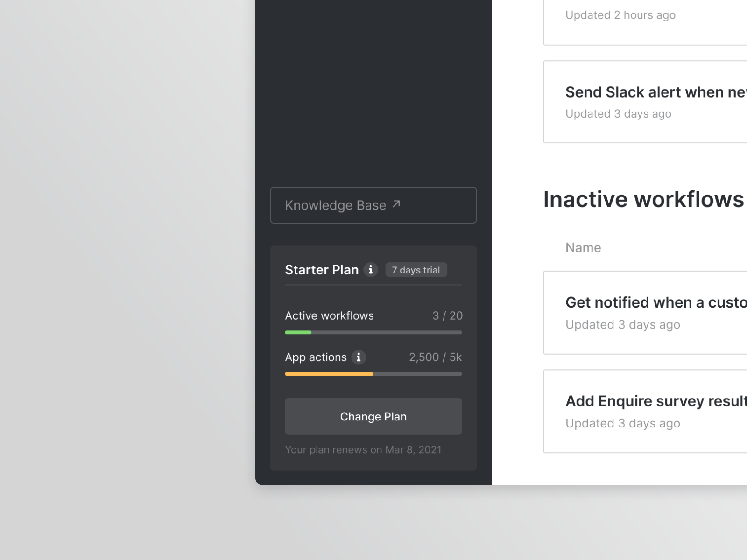Select the 7 days trial badge
The image size is (747, 560).
click(416, 270)
